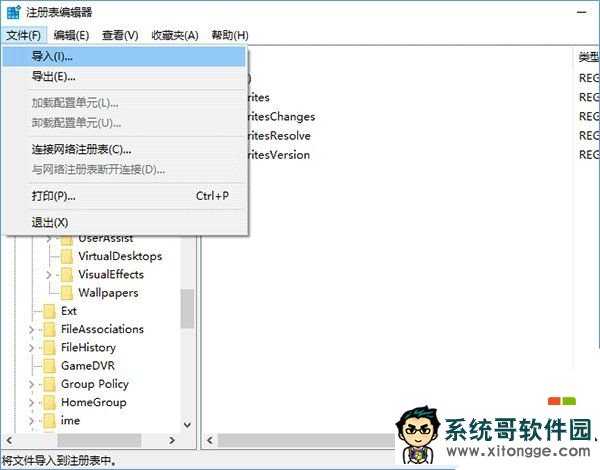Choose 导入(I)... from the File menu

[124, 57]
